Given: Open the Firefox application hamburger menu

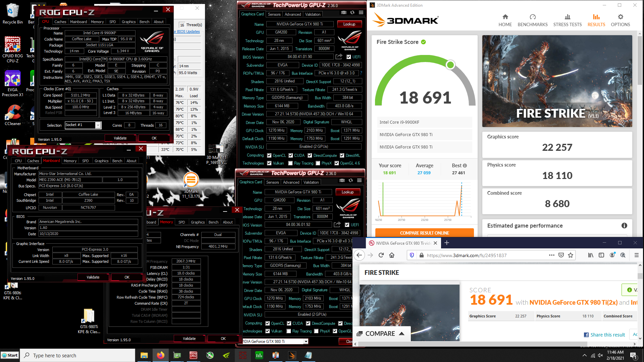Looking at the screenshot, I should [636, 255].
